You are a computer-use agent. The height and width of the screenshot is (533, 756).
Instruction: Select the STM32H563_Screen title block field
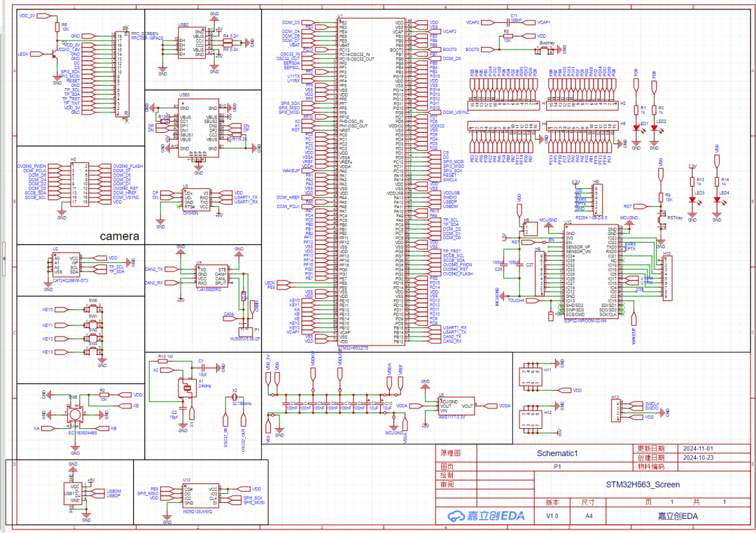pos(642,484)
